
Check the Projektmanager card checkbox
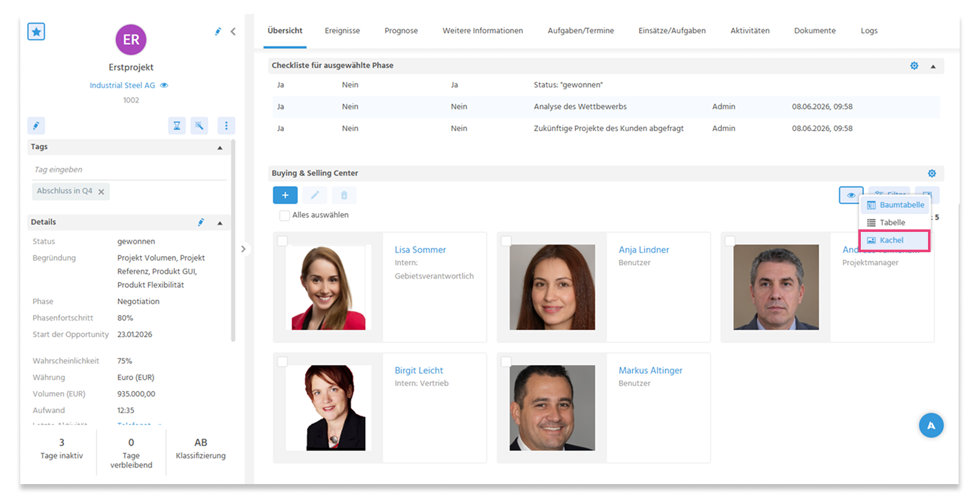click(x=730, y=241)
